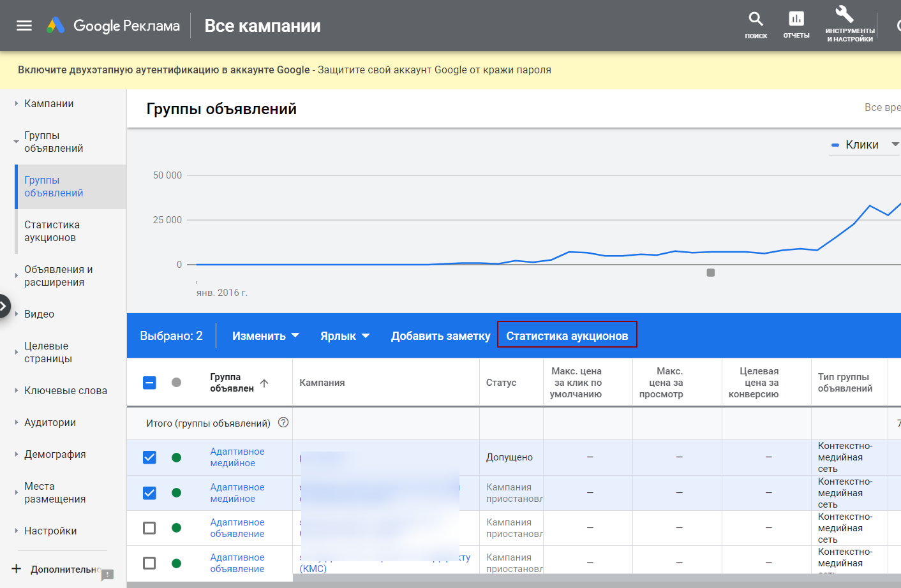Click the Статистика аукционов toolbar button

(567, 336)
